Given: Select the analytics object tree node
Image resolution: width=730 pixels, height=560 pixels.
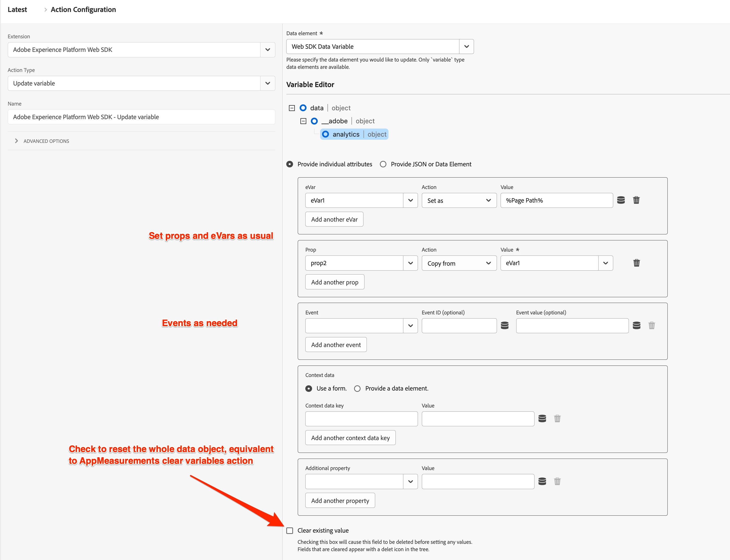Looking at the screenshot, I should click(346, 134).
